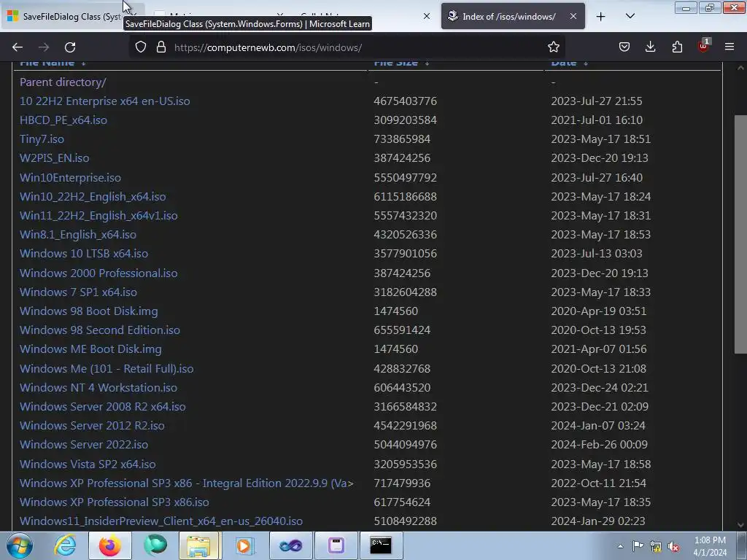Open Windows 98 Boot Disk.img
This screenshot has height=560, width=747.
pyautogui.click(x=88, y=311)
